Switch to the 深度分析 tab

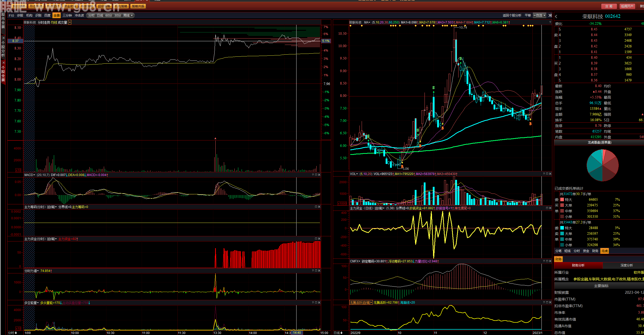pyautogui.click(x=626, y=265)
